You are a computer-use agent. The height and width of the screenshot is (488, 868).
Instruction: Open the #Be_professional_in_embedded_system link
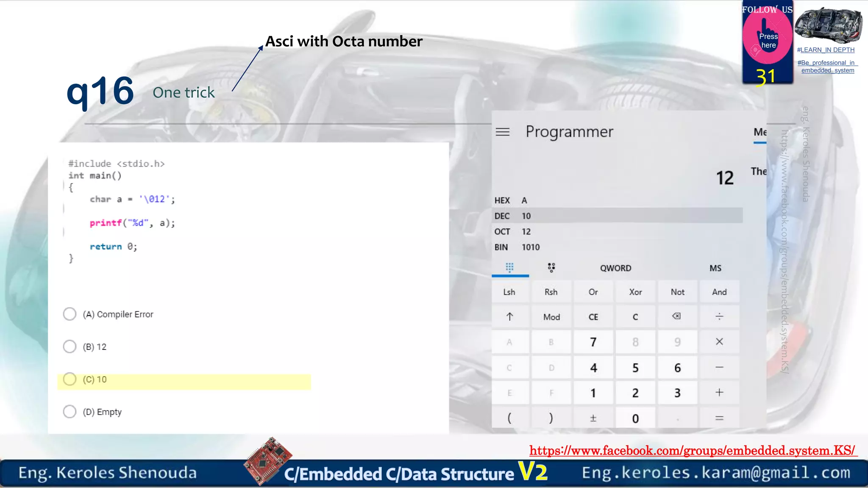point(828,67)
